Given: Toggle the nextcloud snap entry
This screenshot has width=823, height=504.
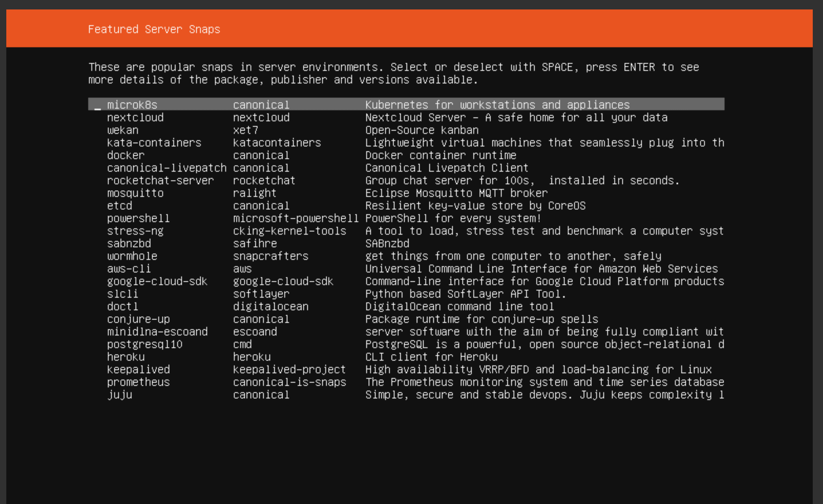Looking at the screenshot, I should (x=135, y=117).
